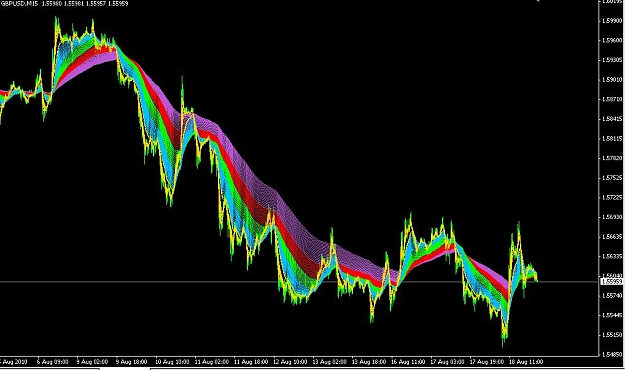Click price level 1.58710 on the scale
The height and width of the screenshot is (370, 625).
click(612, 99)
